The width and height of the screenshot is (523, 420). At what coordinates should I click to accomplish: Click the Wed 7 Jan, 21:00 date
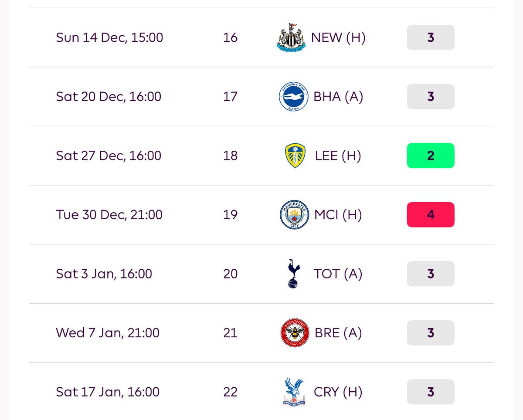(108, 333)
